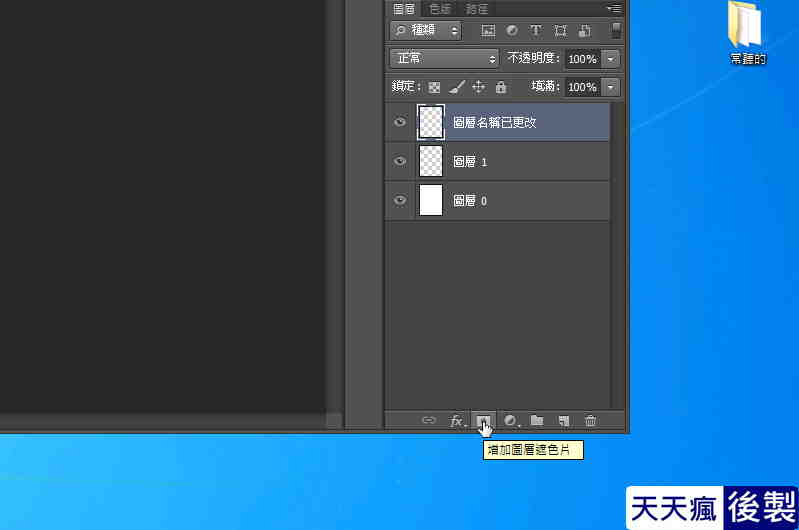Lock all padlock icon
The height and width of the screenshot is (530, 799).
[501, 87]
